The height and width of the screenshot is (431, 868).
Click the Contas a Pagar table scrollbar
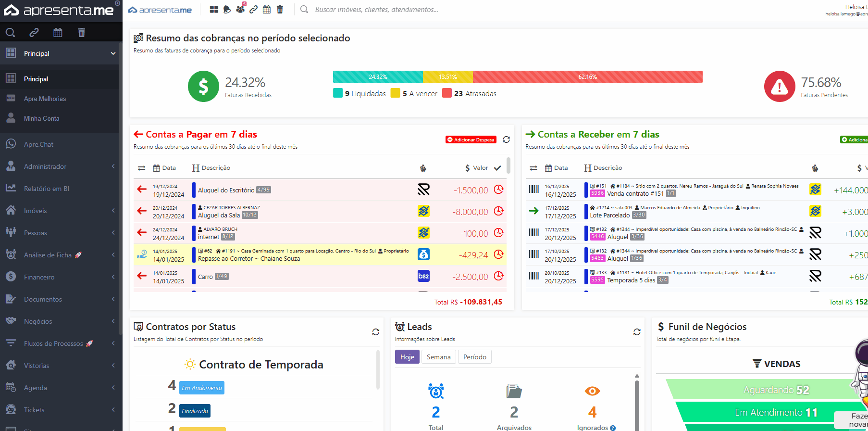point(508,165)
